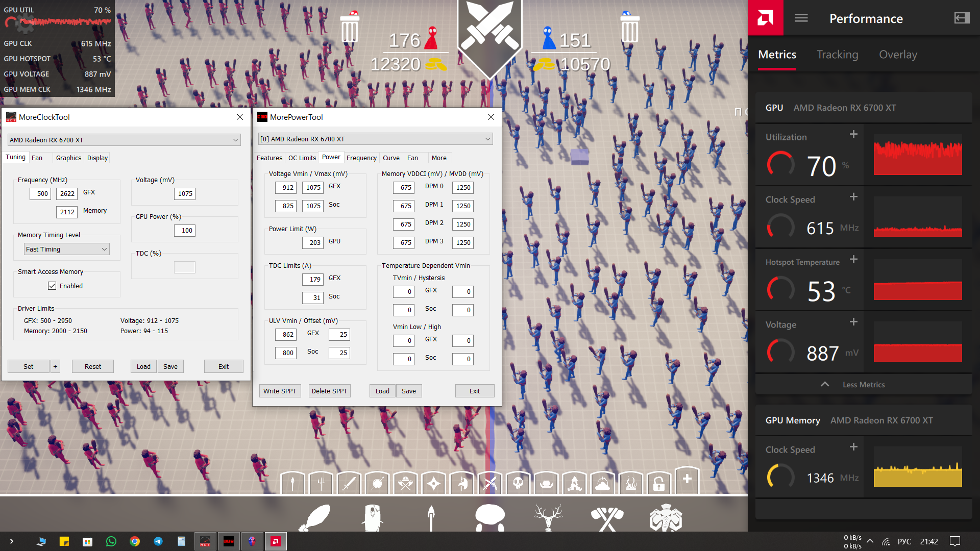This screenshot has height=551, width=980.
Task: Open the Curve tab in MorePowerTool
Action: (391, 158)
